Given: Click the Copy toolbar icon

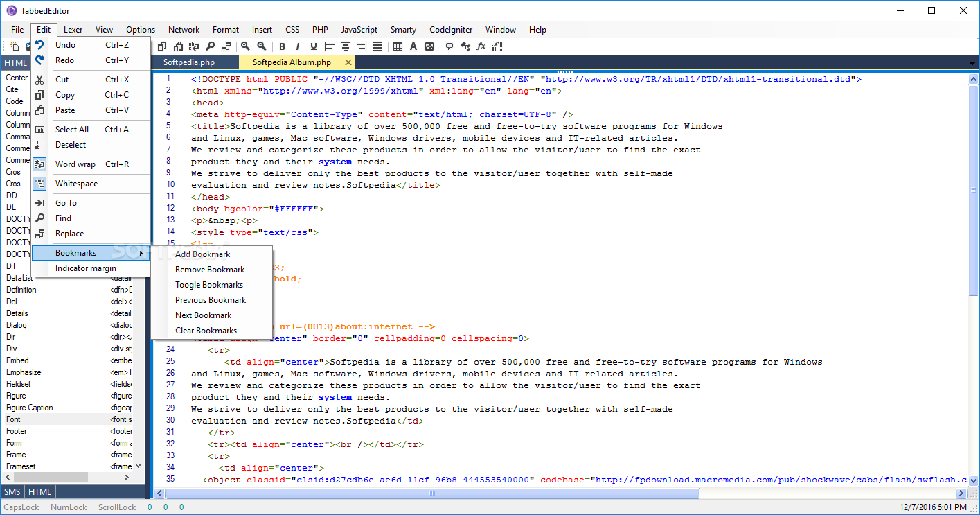Looking at the screenshot, I should (162, 46).
